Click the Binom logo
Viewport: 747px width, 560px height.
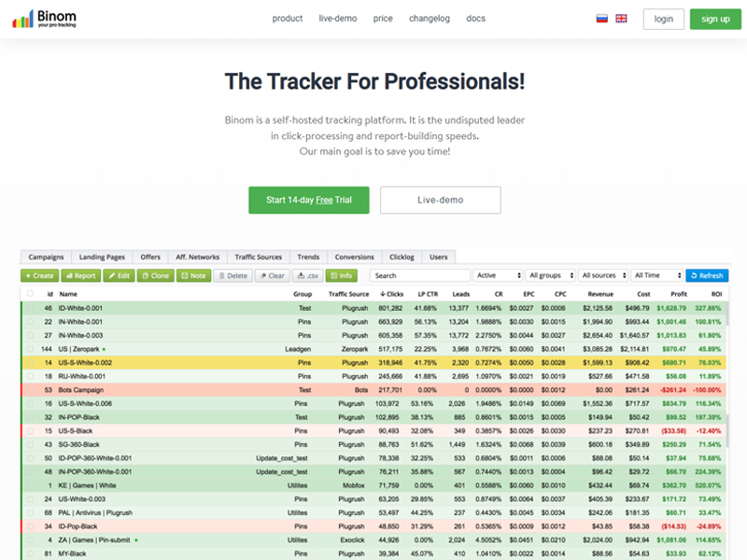[44, 19]
